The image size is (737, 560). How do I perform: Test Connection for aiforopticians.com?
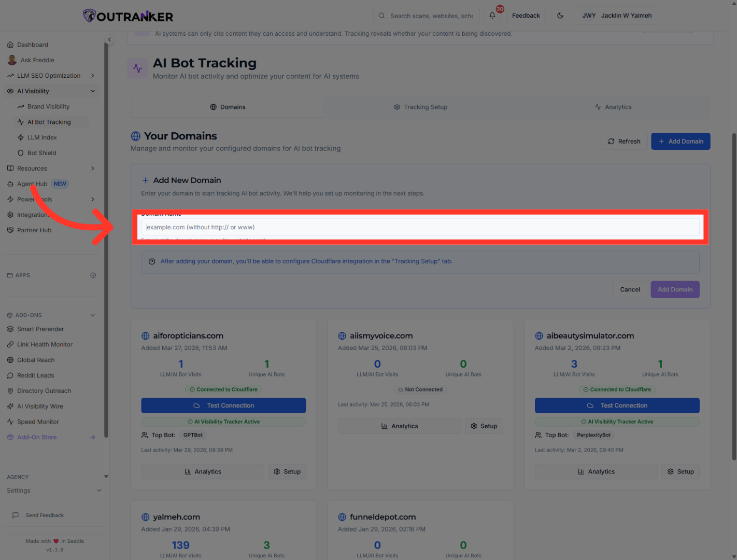coord(223,405)
